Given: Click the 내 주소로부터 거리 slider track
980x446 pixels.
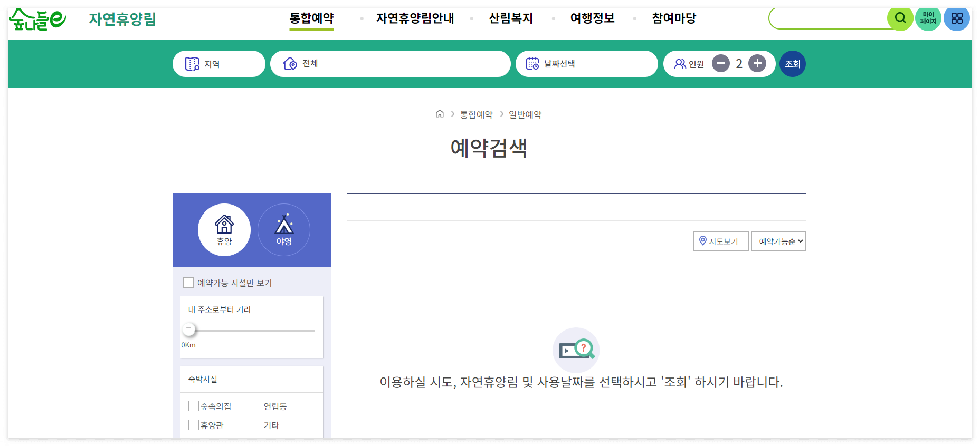Looking at the screenshot, I should coord(252,331).
